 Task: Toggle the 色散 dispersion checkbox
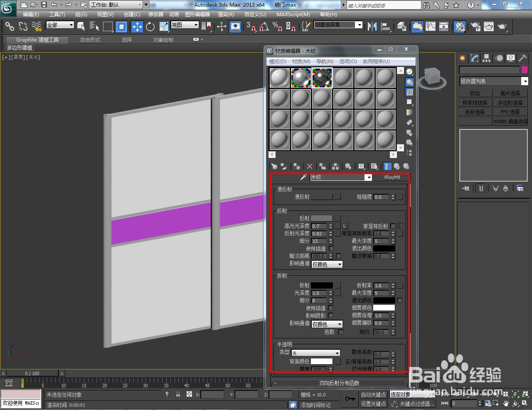coord(341,332)
